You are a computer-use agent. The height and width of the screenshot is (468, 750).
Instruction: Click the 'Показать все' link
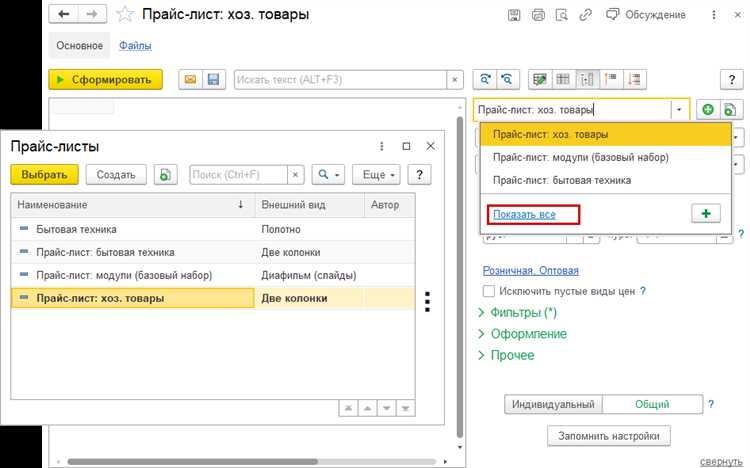[x=533, y=214]
